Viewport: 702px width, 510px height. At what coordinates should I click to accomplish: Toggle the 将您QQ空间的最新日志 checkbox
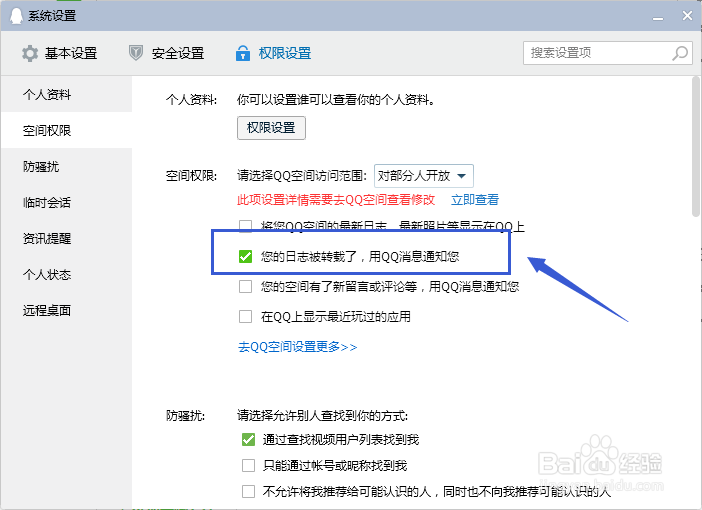point(245,225)
